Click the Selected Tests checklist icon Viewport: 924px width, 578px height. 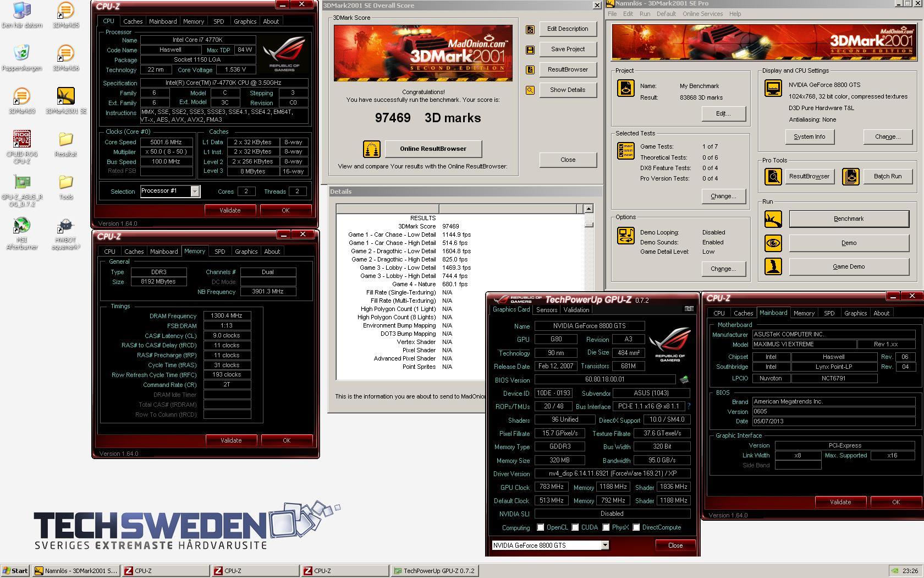pyautogui.click(x=626, y=151)
